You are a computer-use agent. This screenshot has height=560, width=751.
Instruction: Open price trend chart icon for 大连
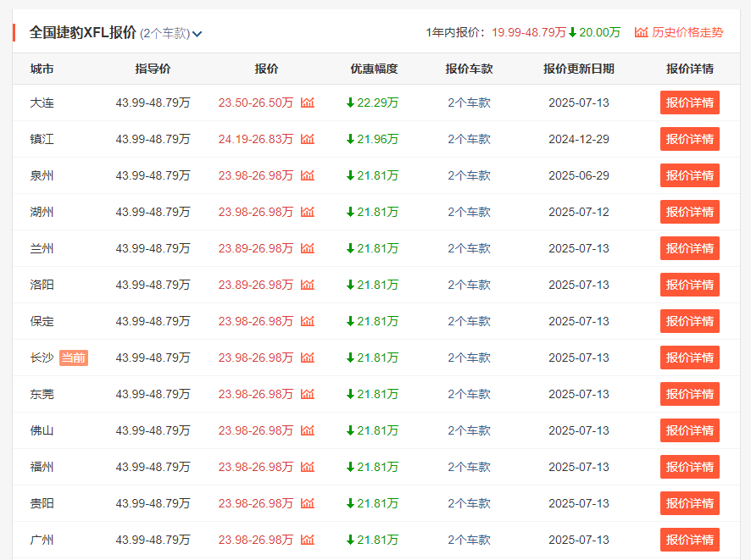[x=308, y=103]
